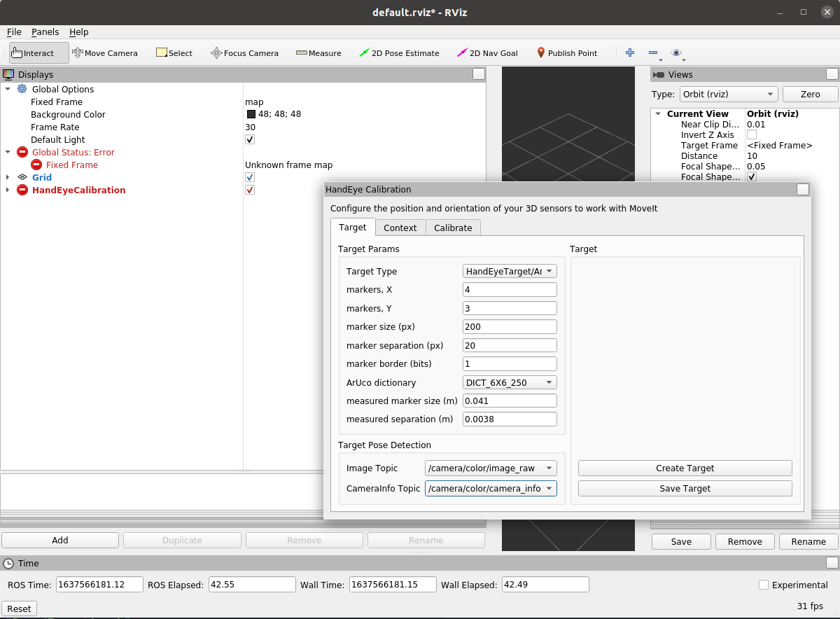Activate the Publish Point tool
The width and height of the screenshot is (840, 619).
567,53
